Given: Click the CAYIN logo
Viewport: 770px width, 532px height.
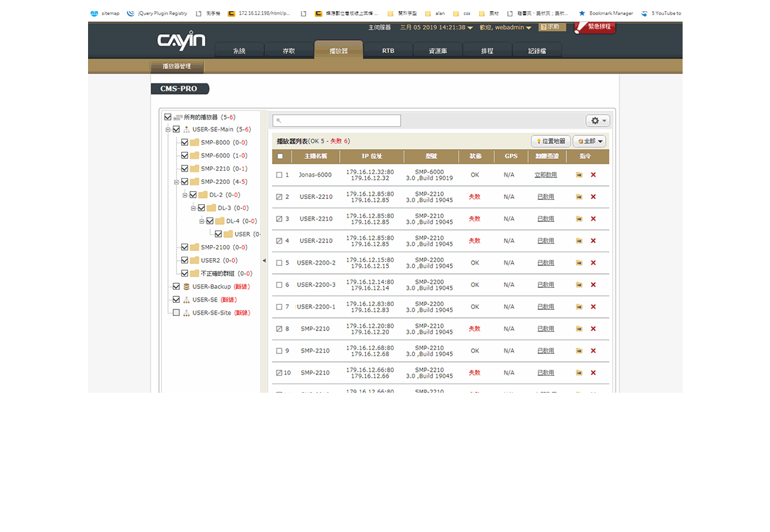Looking at the screenshot, I should [181, 41].
